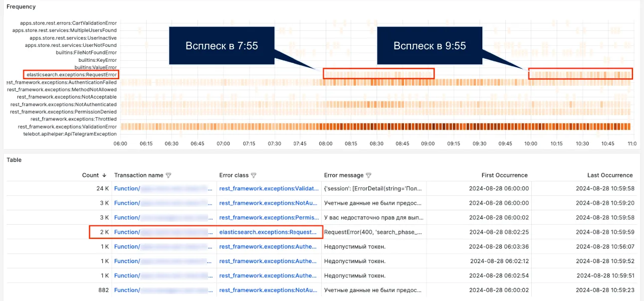The image size is (644, 301).
Task: Select the telebot ApiTelegramException axis label
Action: point(70,134)
